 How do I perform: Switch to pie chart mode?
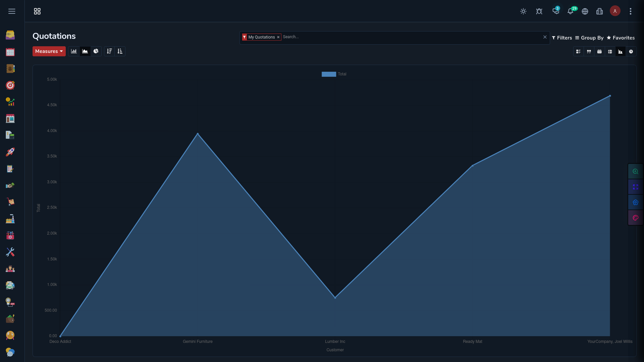pos(96,51)
